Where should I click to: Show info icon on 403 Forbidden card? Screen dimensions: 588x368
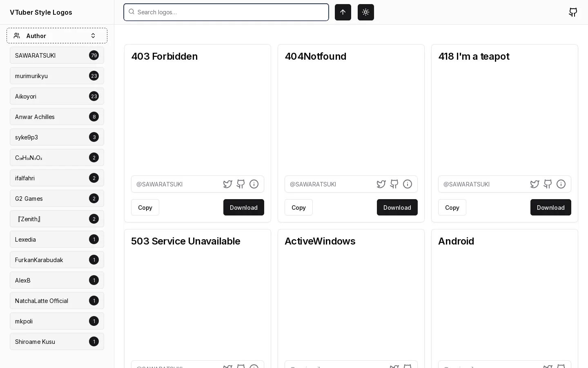(x=254, y=184)
